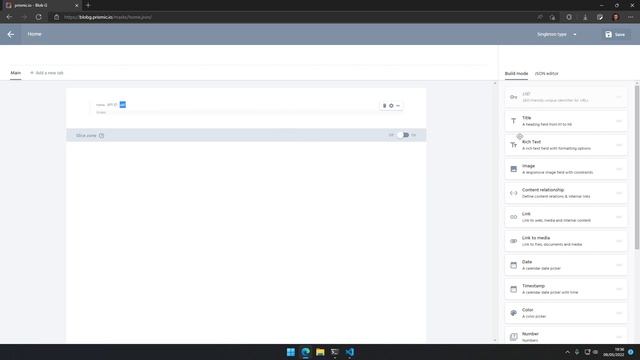The width and height of the screenshot is (640, 360).
Task: Go back in browser history
Action: [9, 17]
